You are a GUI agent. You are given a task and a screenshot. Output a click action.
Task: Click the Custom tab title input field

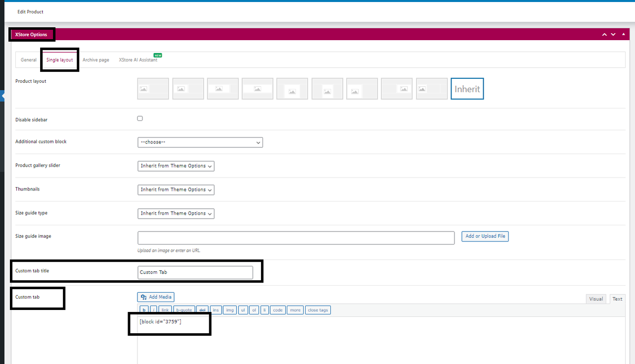coord(195,272)
